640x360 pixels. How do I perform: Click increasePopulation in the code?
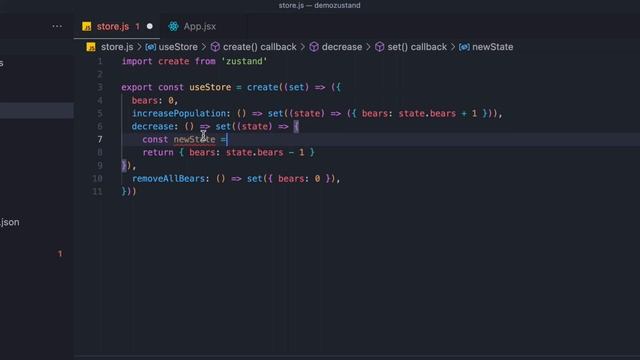tap(179, 113)
